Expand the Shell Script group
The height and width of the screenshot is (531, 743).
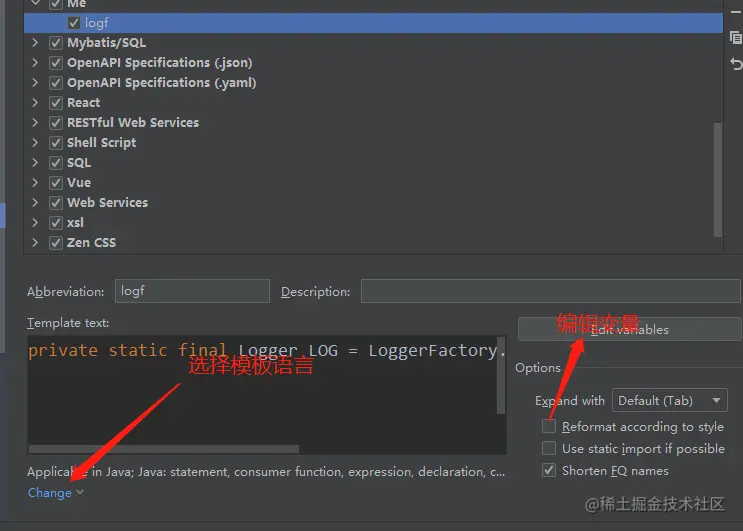coord(35,143)
